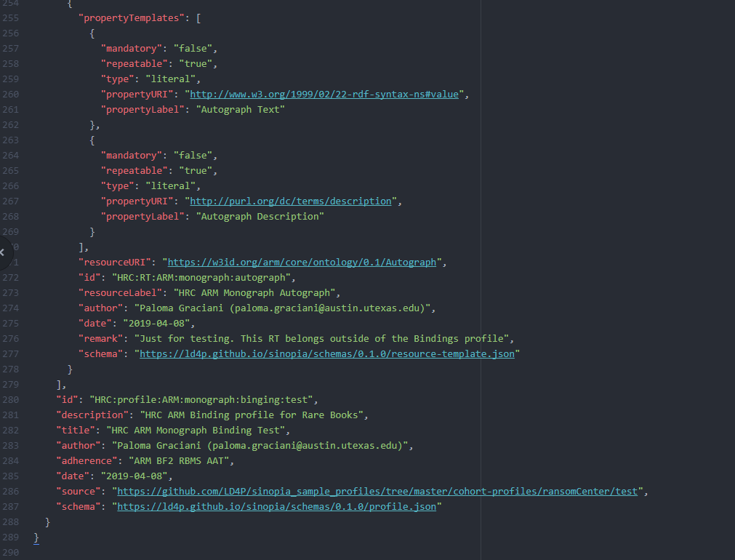Follow the w3id.org Autograph resourceURI link
The width and height of the screenshot is (735, 560).
point(302,262)
